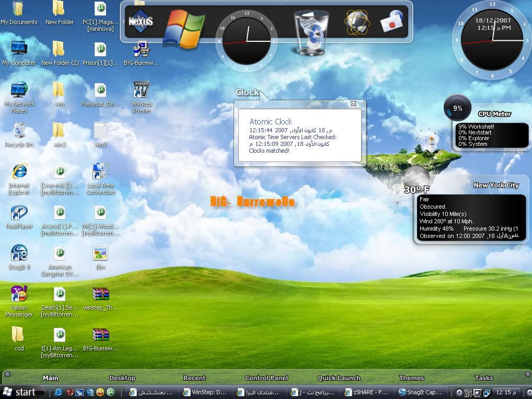This screenshot has height=399, width=532.
Task: Open the win folder on desktop
Action: [60, 94]
